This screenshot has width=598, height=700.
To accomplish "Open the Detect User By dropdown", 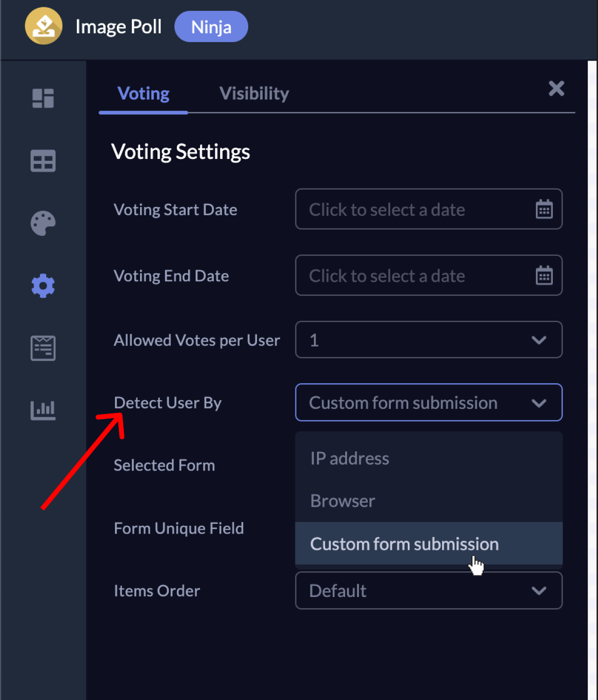I will point(429,402).
